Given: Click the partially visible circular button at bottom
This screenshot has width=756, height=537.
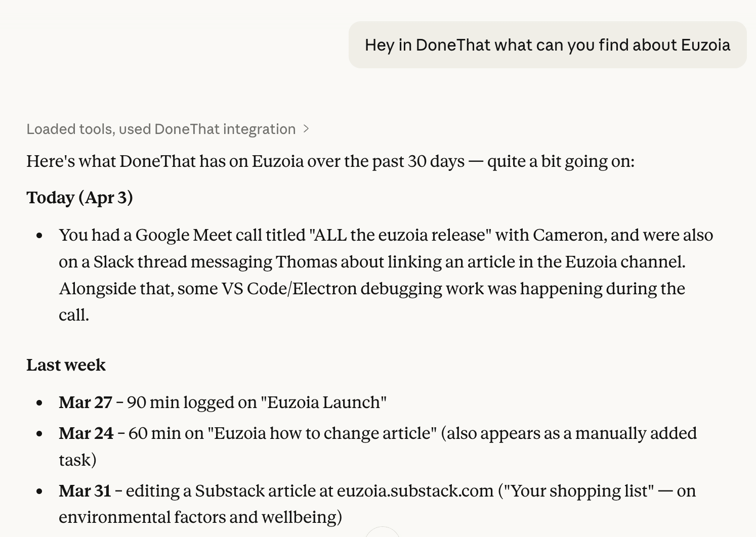Looking at the screenshot, I should 383,533.
